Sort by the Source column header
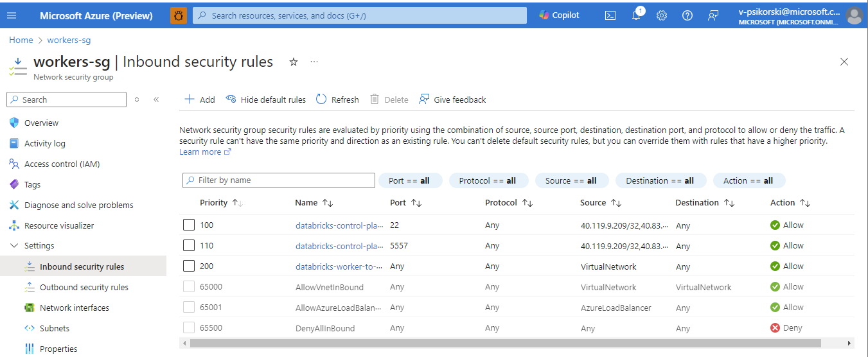 click(601, 202)
